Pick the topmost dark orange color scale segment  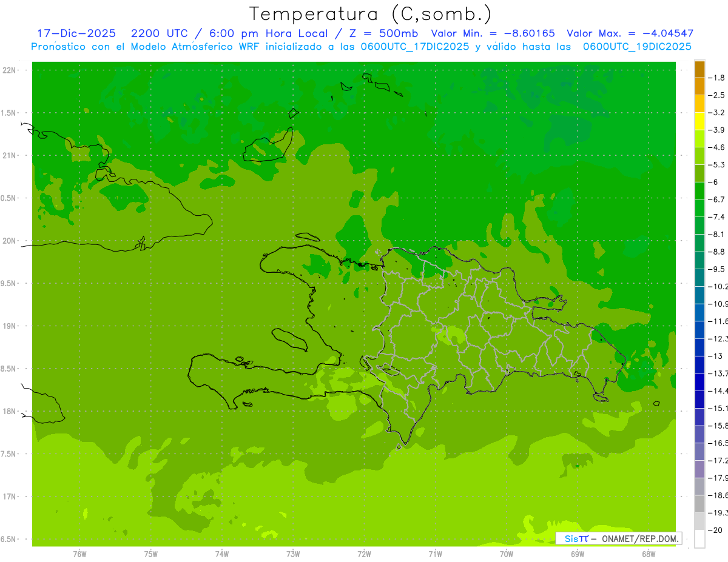tap(699, 69)
